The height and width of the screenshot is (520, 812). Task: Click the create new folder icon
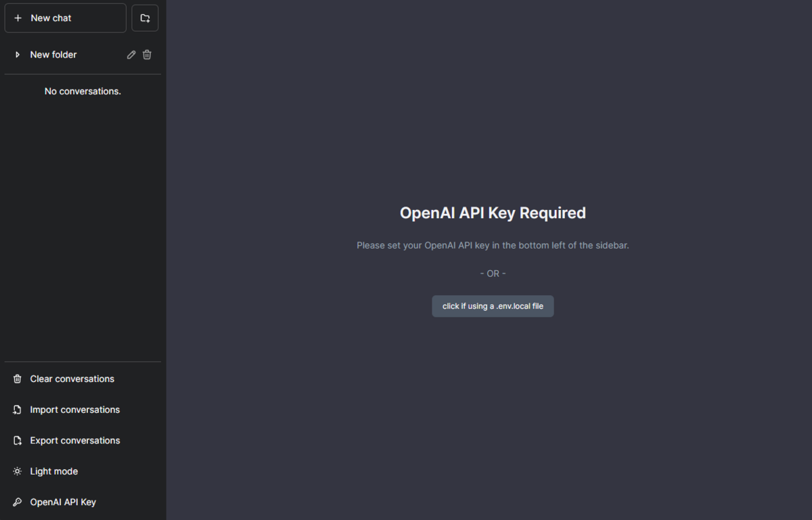pyautogui.click(x=145, y=18)
